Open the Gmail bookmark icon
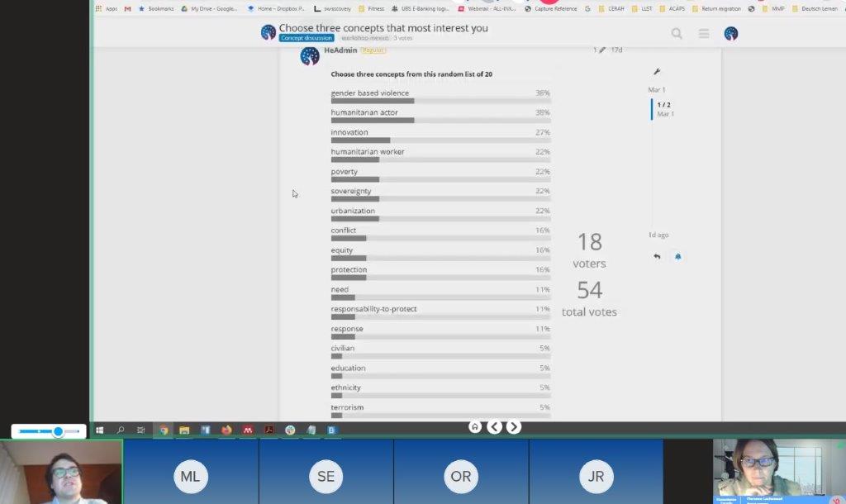The height and width of the screenshot is (504, 846). [x=128, y=8]
